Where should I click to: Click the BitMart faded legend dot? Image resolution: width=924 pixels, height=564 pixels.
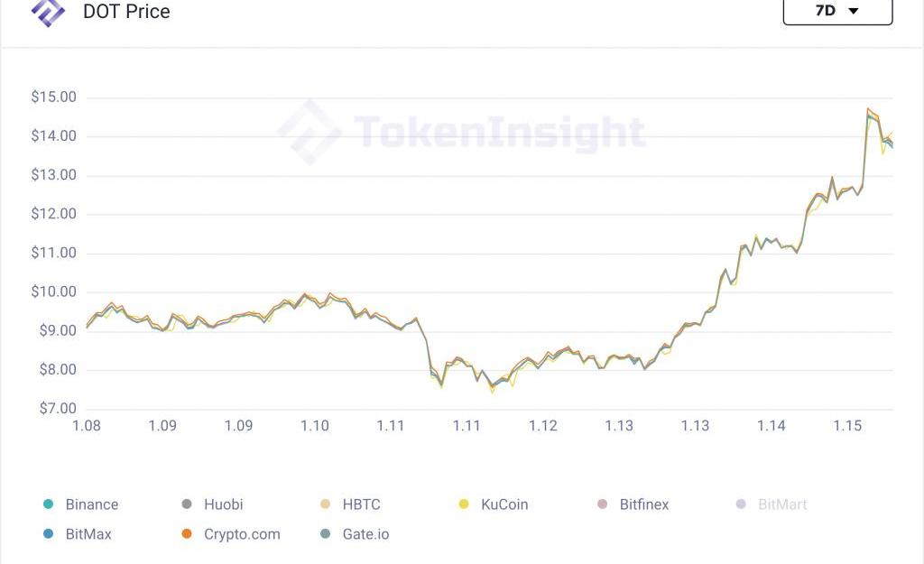click(x=741, y=504)
